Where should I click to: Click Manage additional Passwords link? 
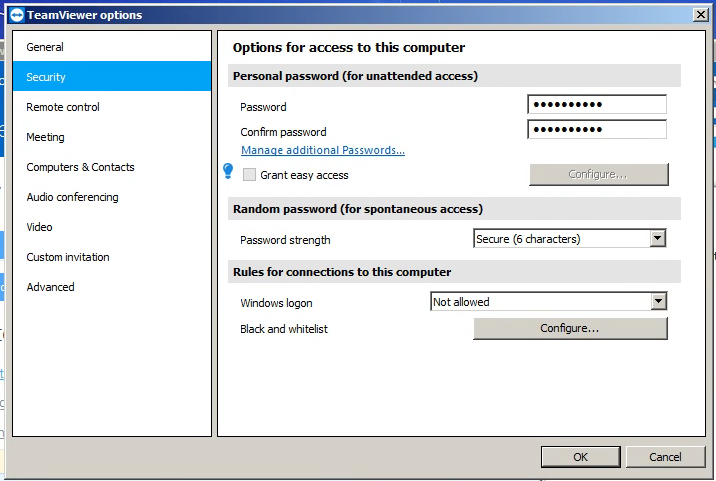click(x=322, y=151)
